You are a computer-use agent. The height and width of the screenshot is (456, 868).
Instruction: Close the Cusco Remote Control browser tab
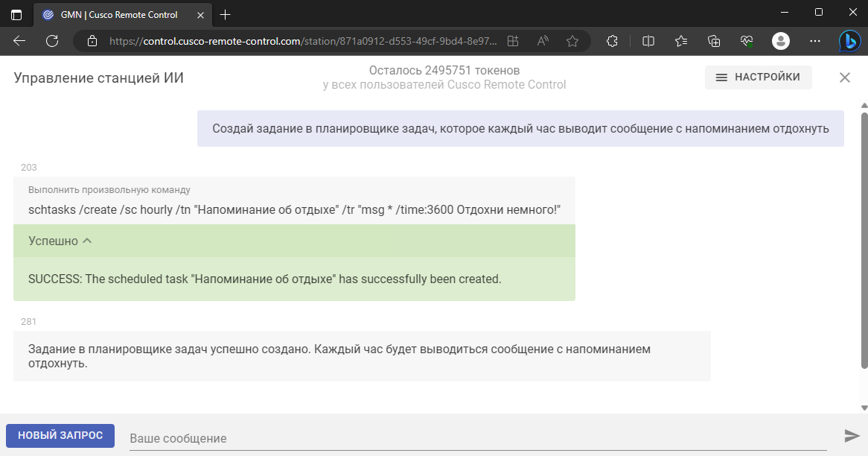[x=200, y=15]
